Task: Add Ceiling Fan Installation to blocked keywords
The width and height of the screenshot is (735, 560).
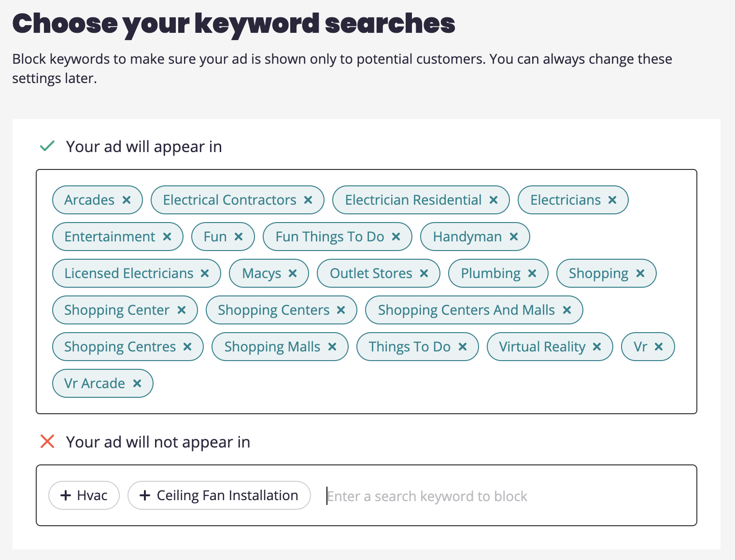Action: [219, 495]
